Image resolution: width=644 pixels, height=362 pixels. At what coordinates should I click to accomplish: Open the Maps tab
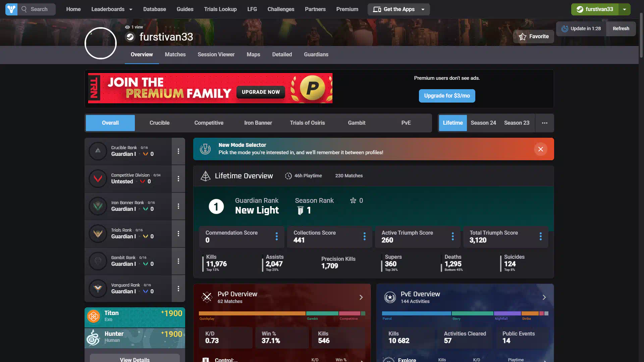253,55
